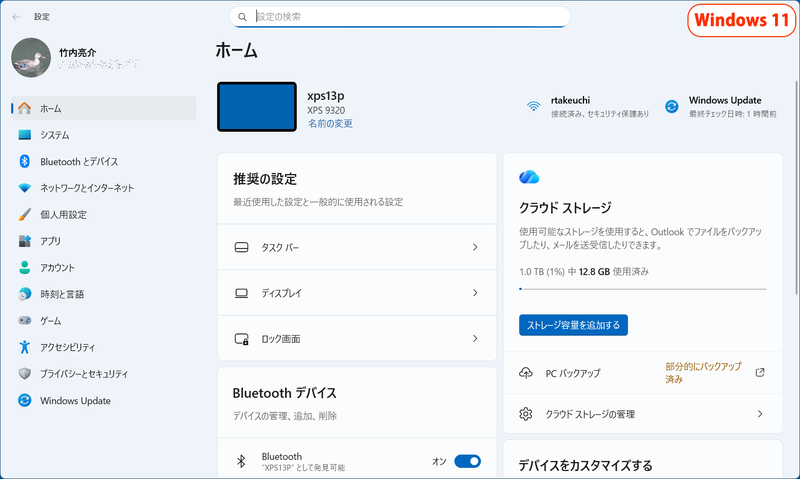Viewport: 800px width, 479px height.
Task: Click the クラウド ストレージの管理 label
Action: click(590, 414)
